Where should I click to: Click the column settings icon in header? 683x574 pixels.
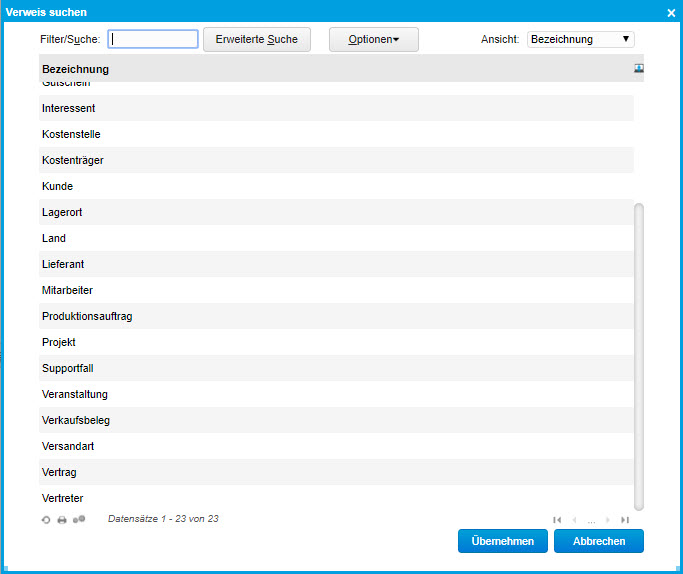[639, 68]
